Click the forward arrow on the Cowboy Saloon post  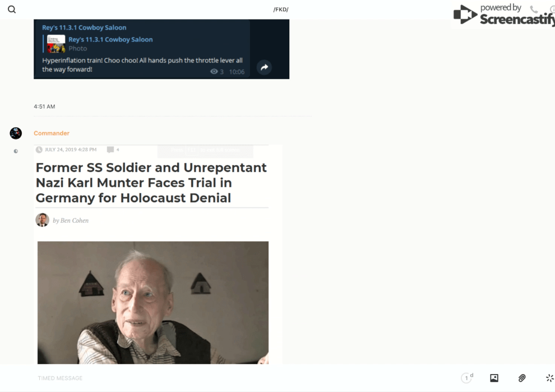[x=264, y=67]
